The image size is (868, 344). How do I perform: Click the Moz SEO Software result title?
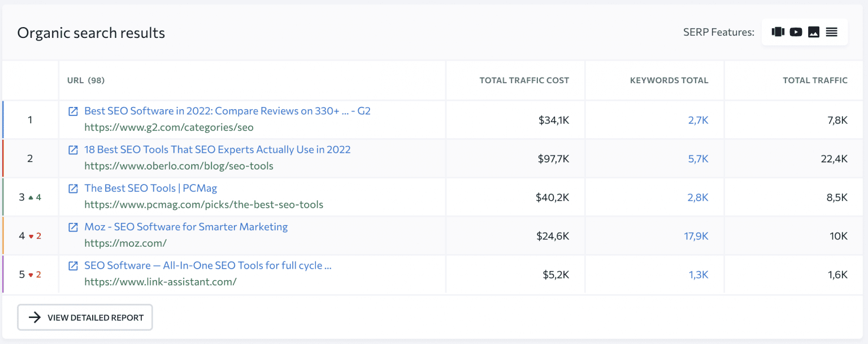click(x=185, y=226)
